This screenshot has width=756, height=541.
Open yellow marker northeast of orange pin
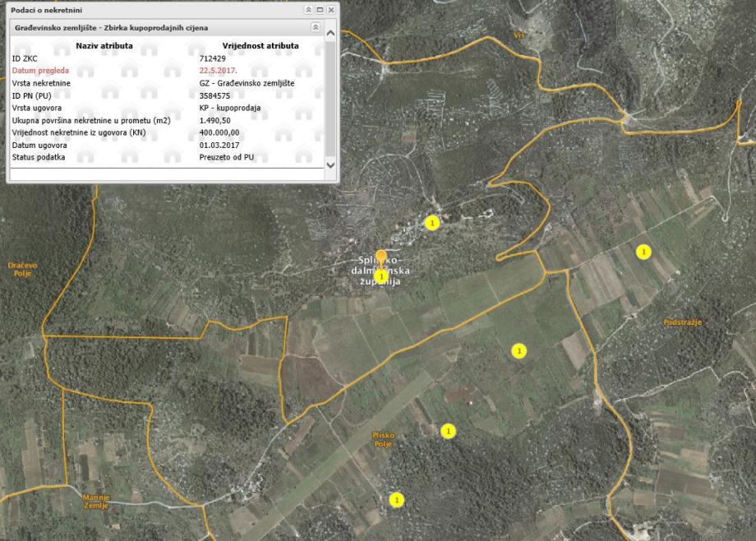(432, 222)
